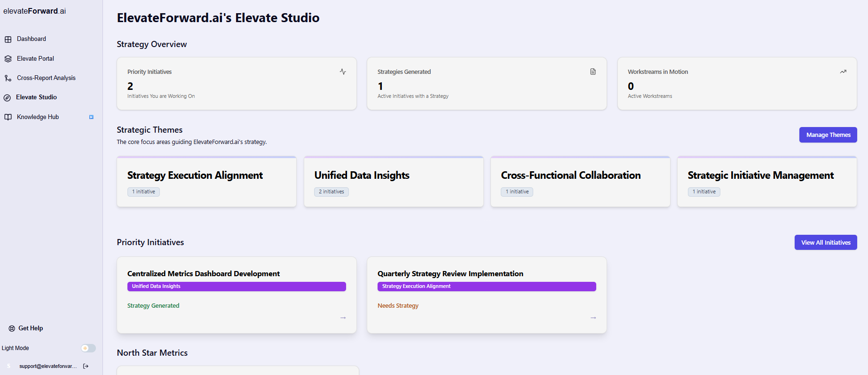Click the blue video badge beside Knowledge Hub

coord(91,117)
